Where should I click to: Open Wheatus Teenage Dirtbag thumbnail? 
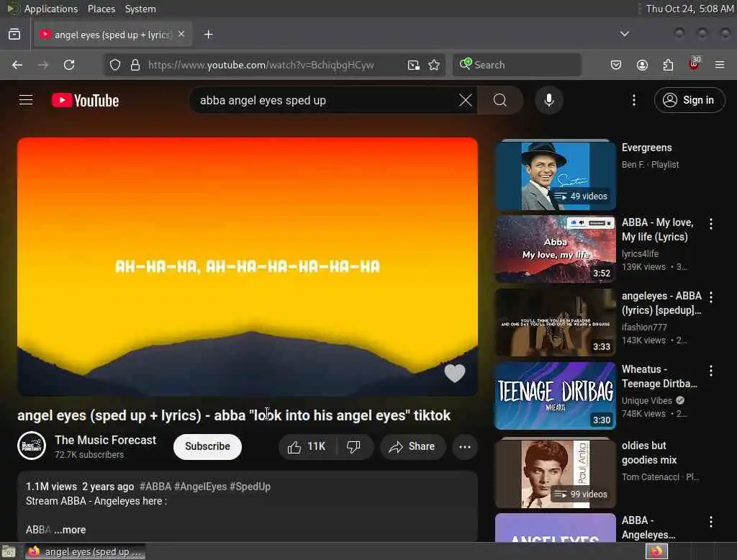[x=555, y=396]
